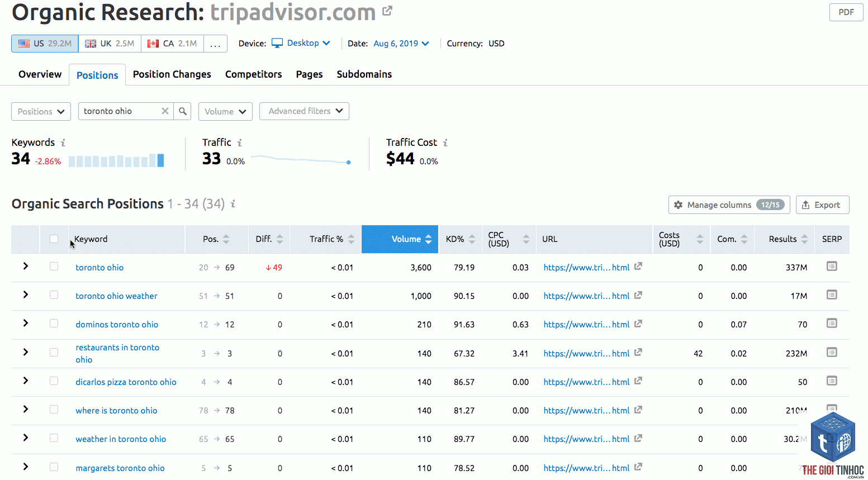Clear the 'toronto ohio' filter with X icon
The height and width of the screenshot is (480, 868).
[x=165, y=111]
